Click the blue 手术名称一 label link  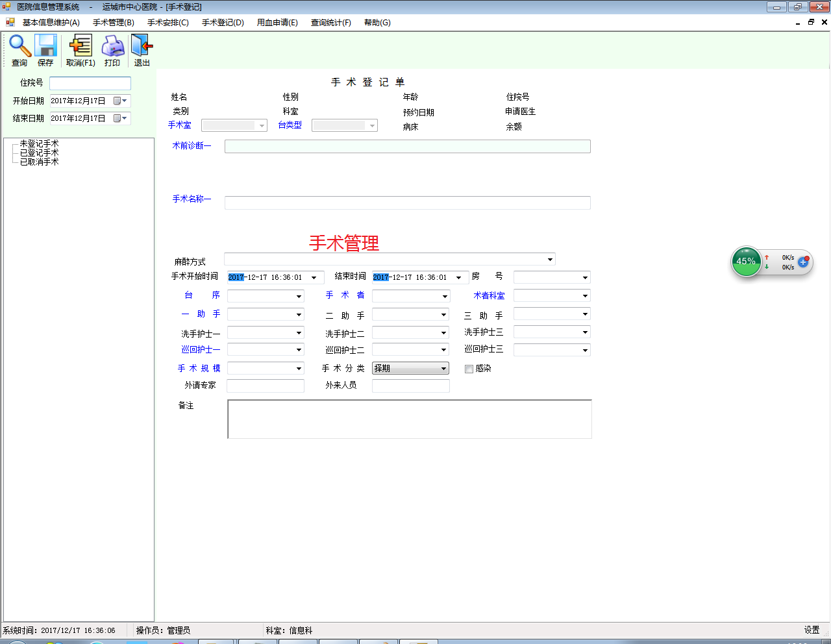click(192, 199)
